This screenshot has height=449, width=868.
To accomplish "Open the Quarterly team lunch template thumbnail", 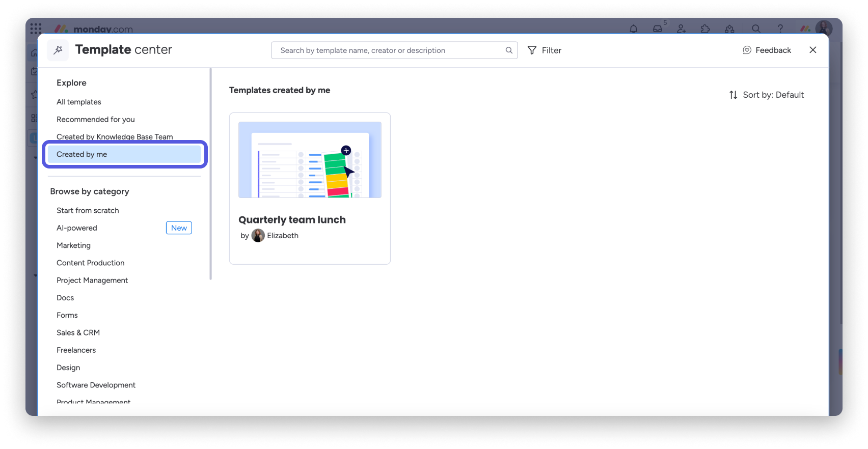I will 310,160.
